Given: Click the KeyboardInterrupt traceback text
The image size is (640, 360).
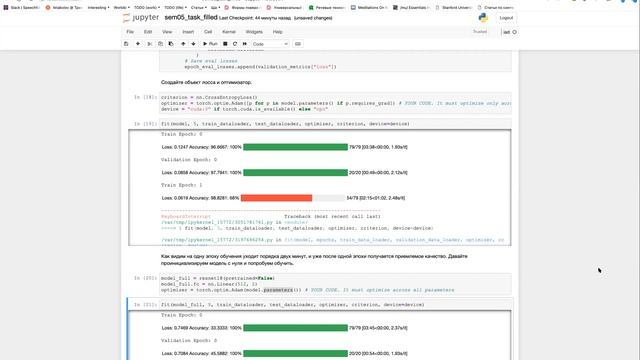Looking at the screenshot, I should coord(186,216).
